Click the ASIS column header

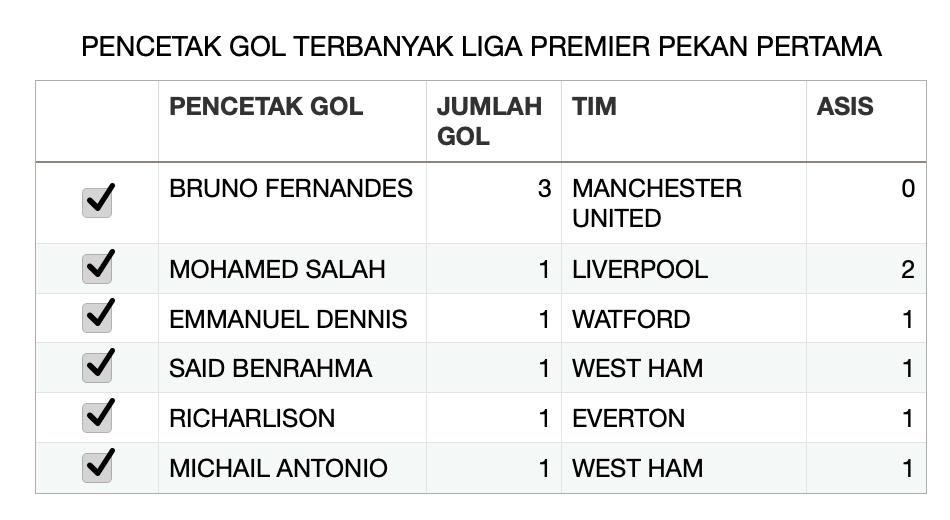tap(845, 107)
